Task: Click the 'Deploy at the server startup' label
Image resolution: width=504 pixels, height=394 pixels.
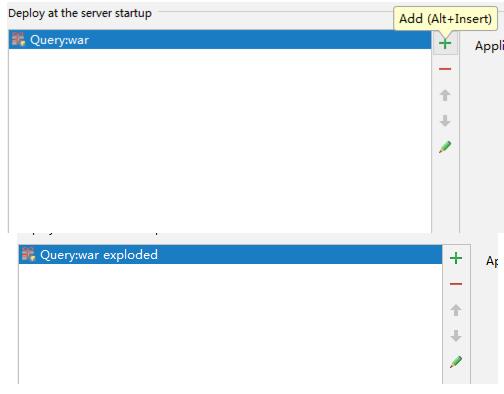Action: (80, 13)
